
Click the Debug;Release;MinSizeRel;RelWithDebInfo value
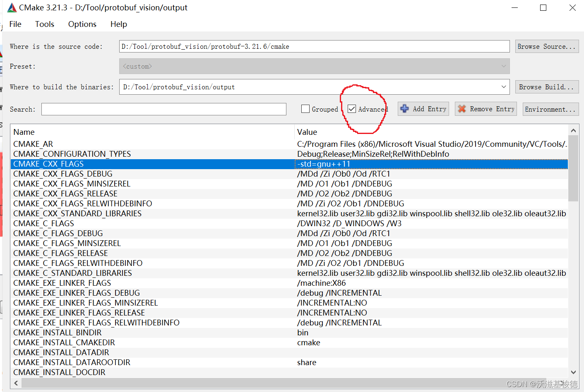click(373, 154)
